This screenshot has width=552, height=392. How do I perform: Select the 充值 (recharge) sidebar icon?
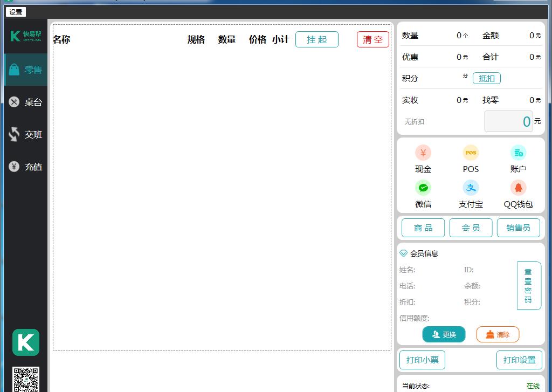pos(25,167)
